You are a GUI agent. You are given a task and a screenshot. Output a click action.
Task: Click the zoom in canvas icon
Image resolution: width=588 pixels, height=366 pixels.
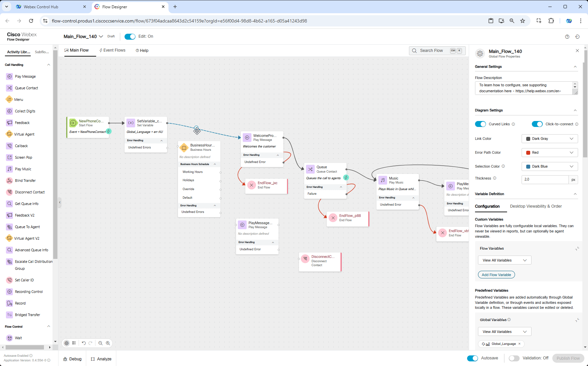[108, 343]
